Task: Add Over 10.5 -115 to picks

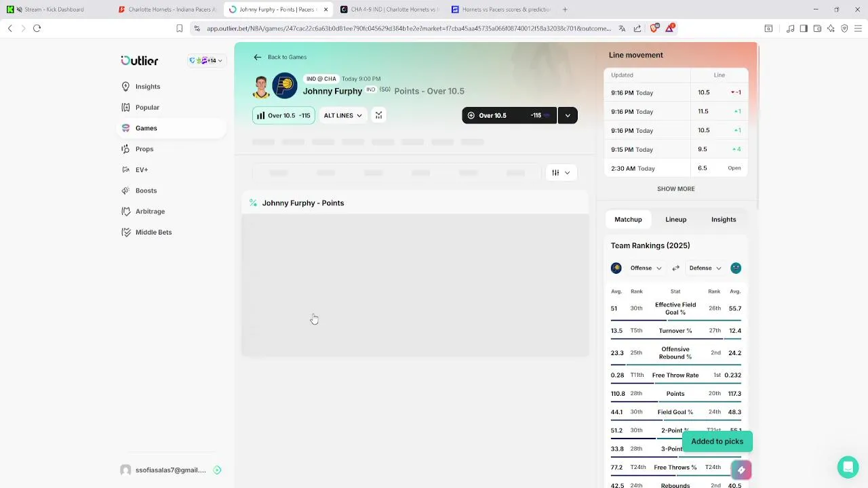Action: pos(509,115)
